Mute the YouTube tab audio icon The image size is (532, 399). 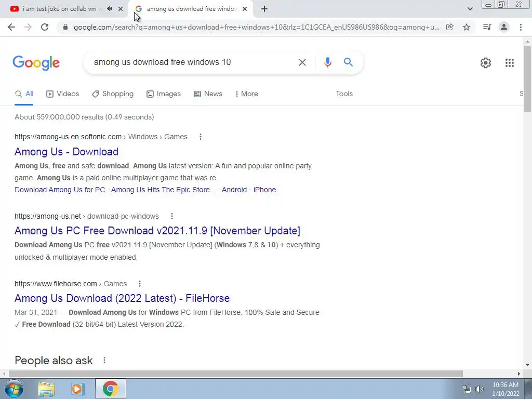click(x=109, y=9)
